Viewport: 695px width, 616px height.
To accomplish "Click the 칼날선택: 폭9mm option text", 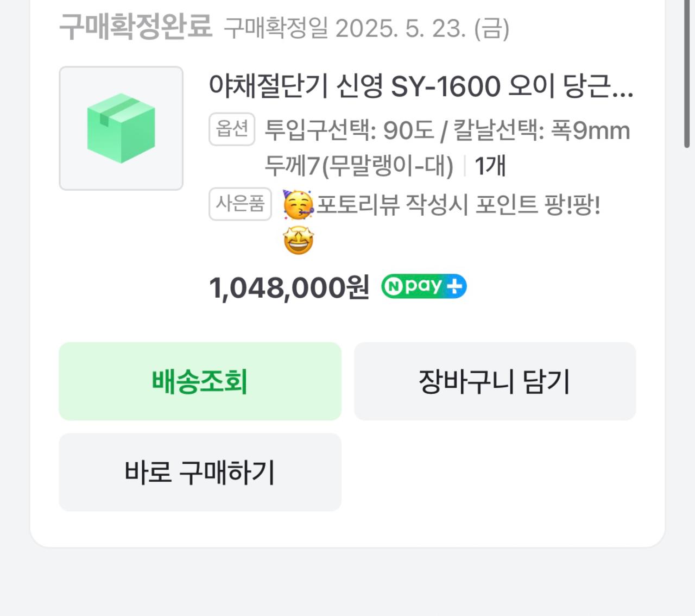I will point(543,129).
